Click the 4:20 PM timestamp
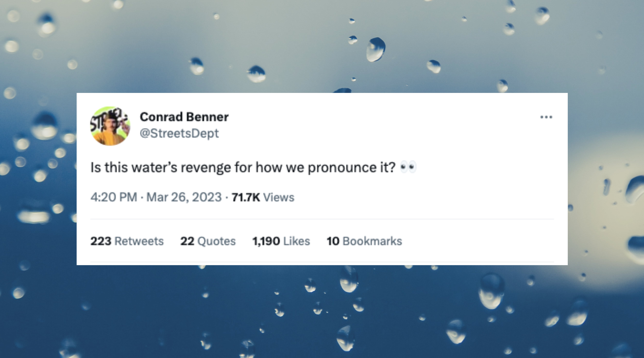The image size is (644, 358). tap(114, 197)
